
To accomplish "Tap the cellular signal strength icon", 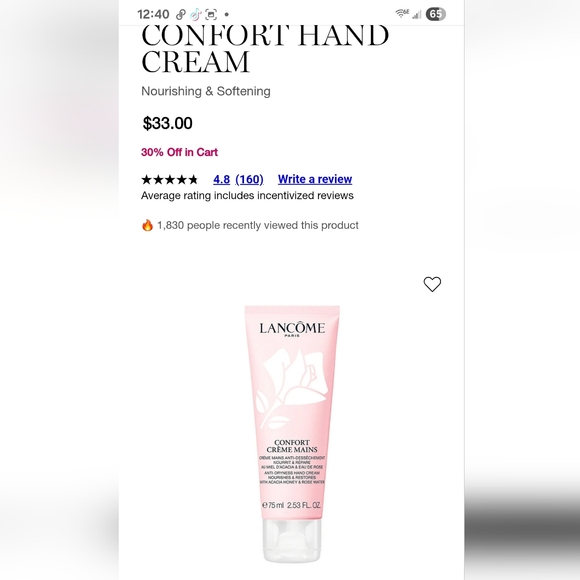I will click(x=417, y=14).
